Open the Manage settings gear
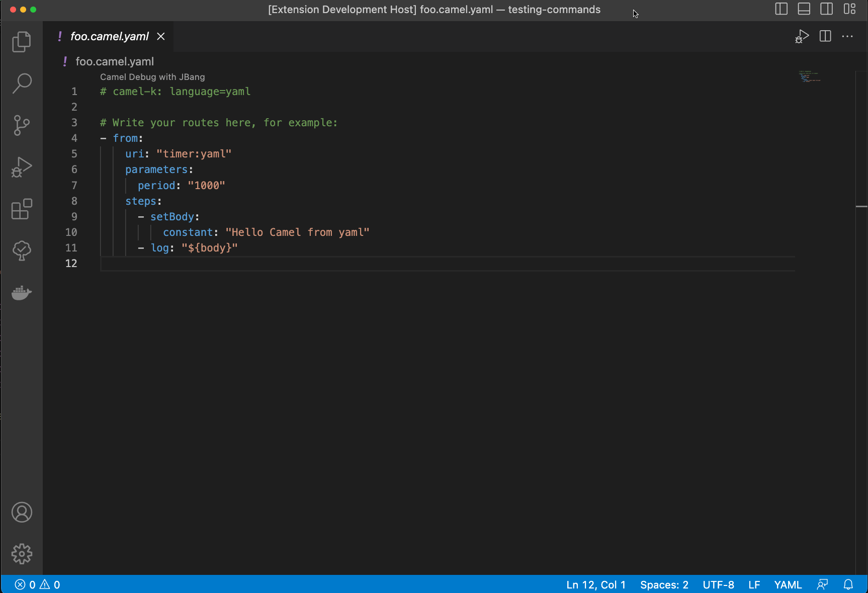 point(21,554)
